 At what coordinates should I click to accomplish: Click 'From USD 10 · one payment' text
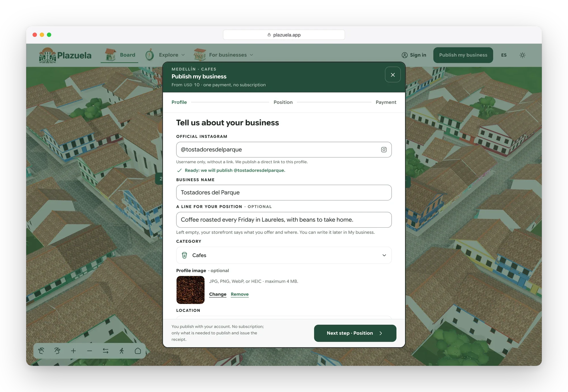click(218, 85)
